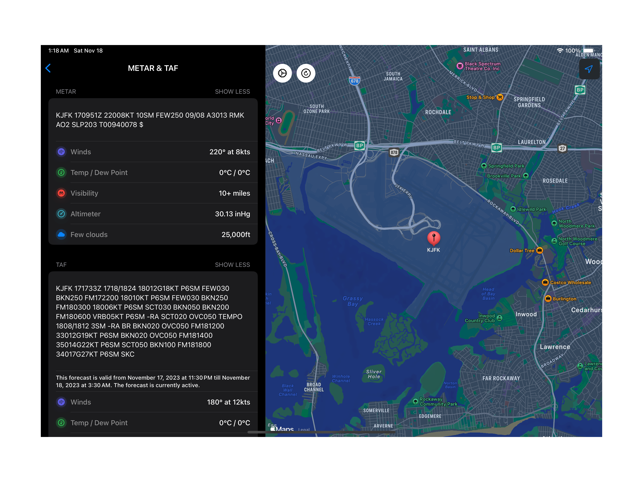This screenshot has width=643, height=482.
Task: Tap the ROCHDALE label on map
Action: tap(438, 112)
